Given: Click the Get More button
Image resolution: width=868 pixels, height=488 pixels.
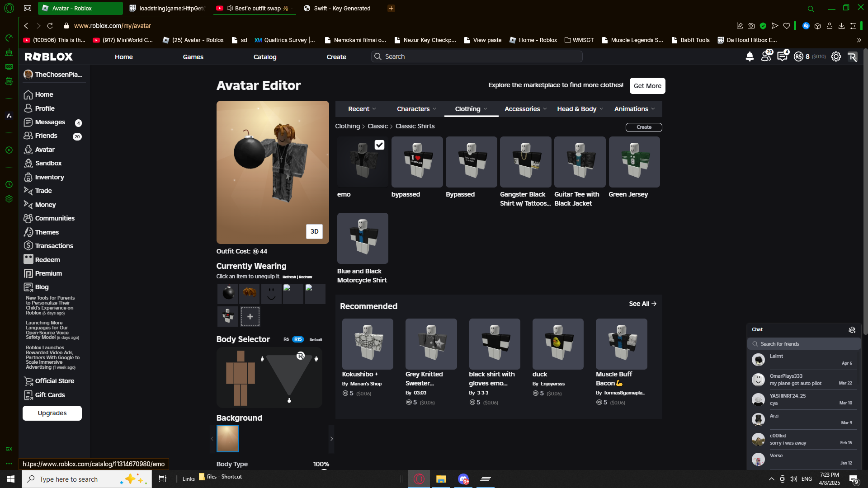Looking at the screenshot, I should coord(647,86).
